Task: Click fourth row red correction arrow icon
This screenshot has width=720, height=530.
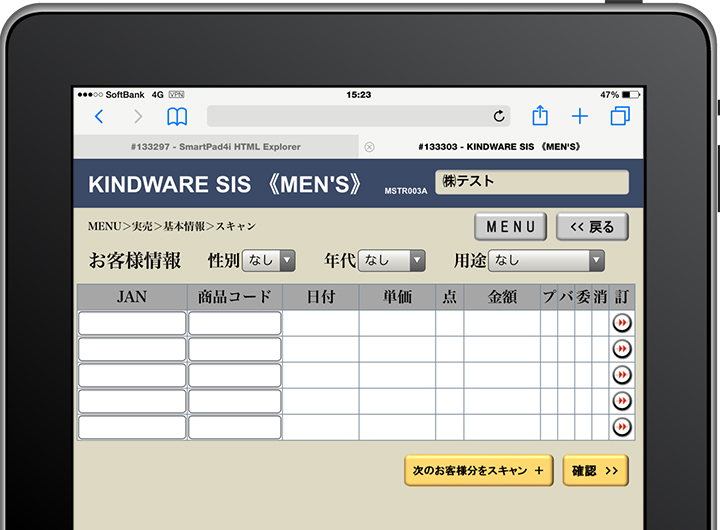Action: (622, 401)
